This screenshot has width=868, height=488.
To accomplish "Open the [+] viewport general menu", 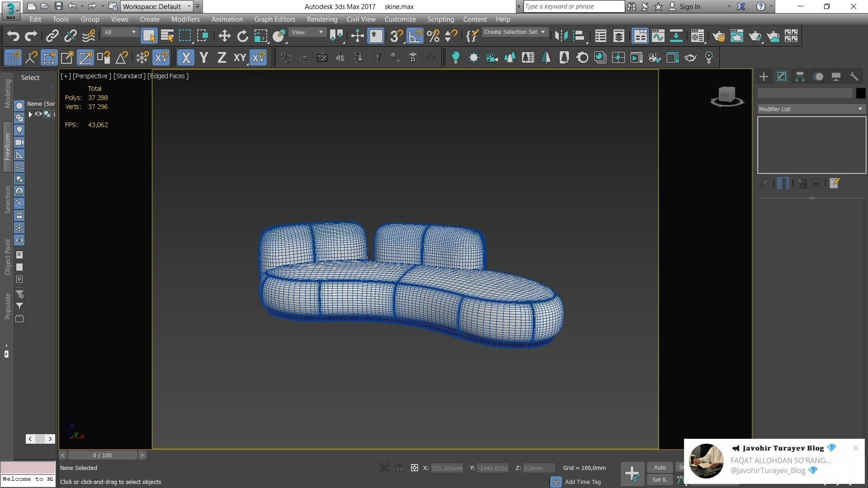I will pyautogui.click(x=66, y=76).
